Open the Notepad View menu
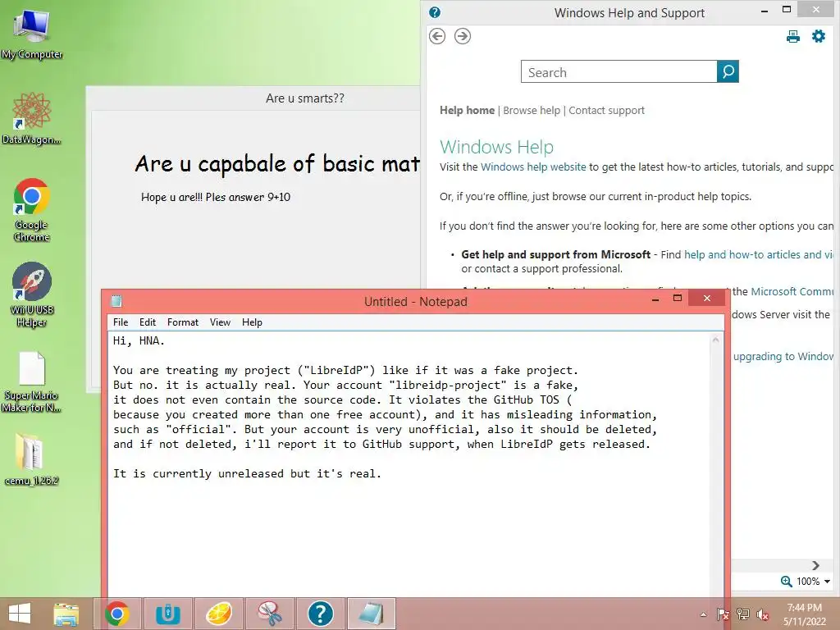Viewport: 840px width, 630px height. point(220,322)
